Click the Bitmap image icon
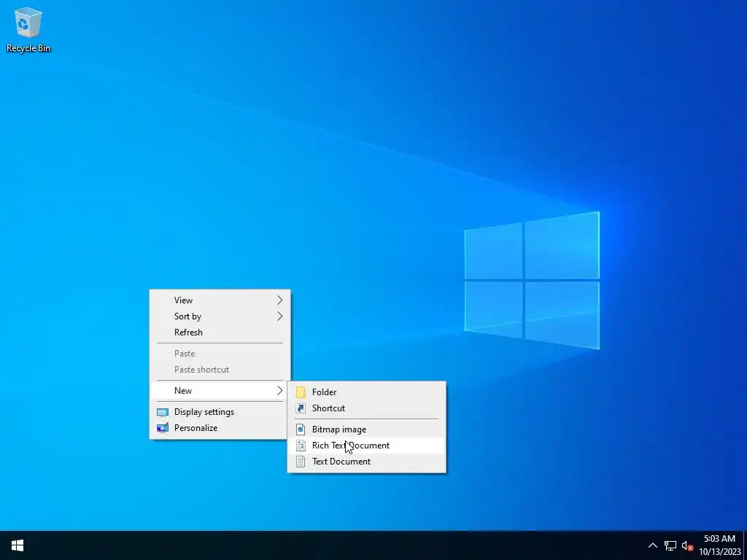The height and width of the screenshot is (560, 747). 301,429
